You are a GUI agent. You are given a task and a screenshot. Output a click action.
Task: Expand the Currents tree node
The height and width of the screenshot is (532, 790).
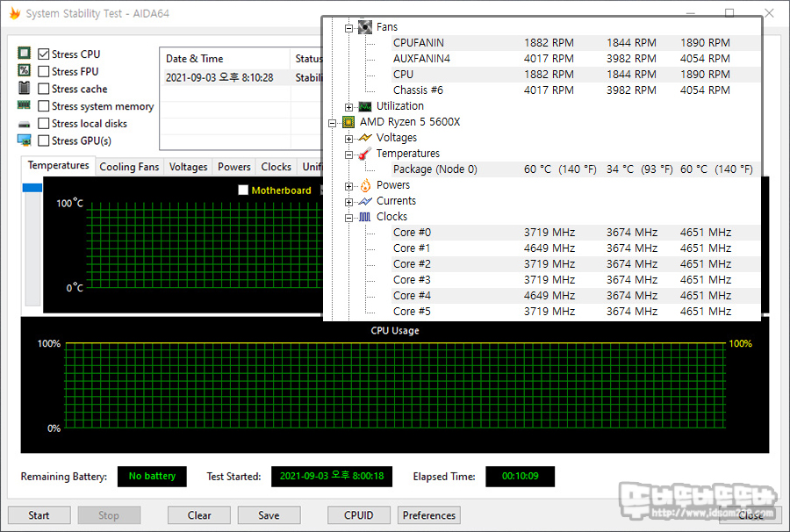pos(348,202)
